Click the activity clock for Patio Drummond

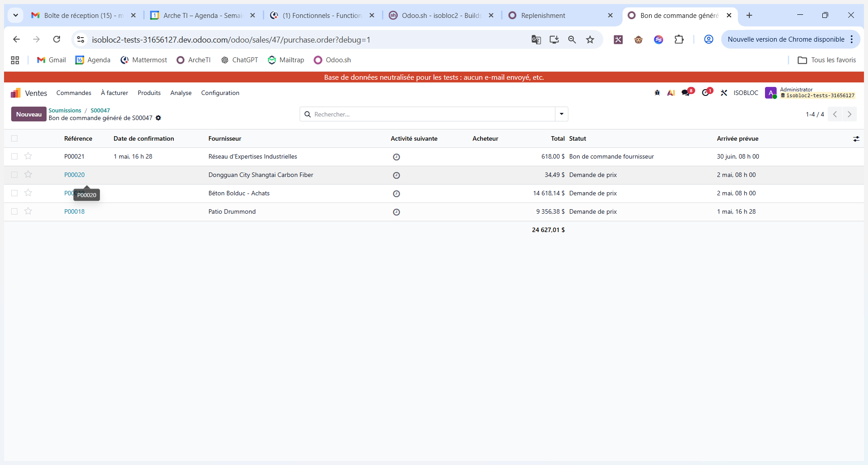pyautogui.click(x=396, y=212)
